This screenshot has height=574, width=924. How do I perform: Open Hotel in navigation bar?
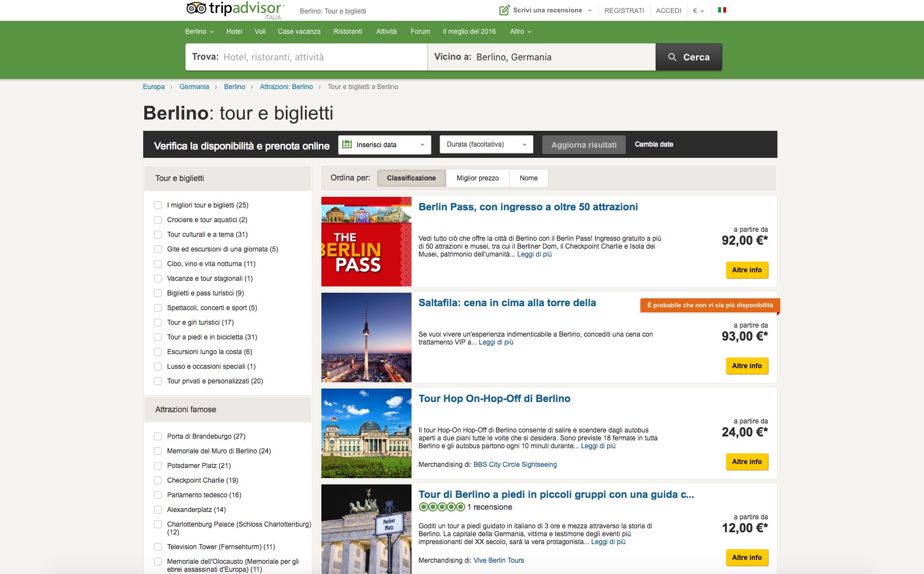[x=234, y=32]
